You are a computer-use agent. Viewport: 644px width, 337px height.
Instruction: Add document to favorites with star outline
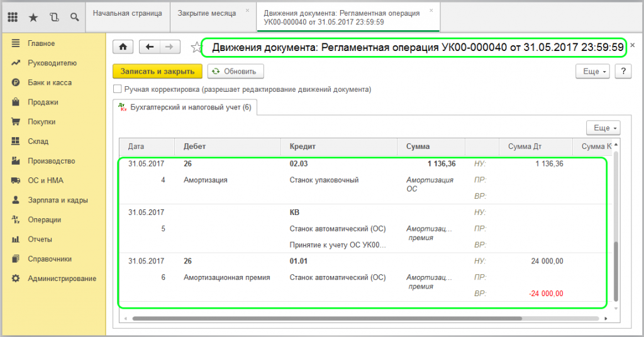[196, 47]
